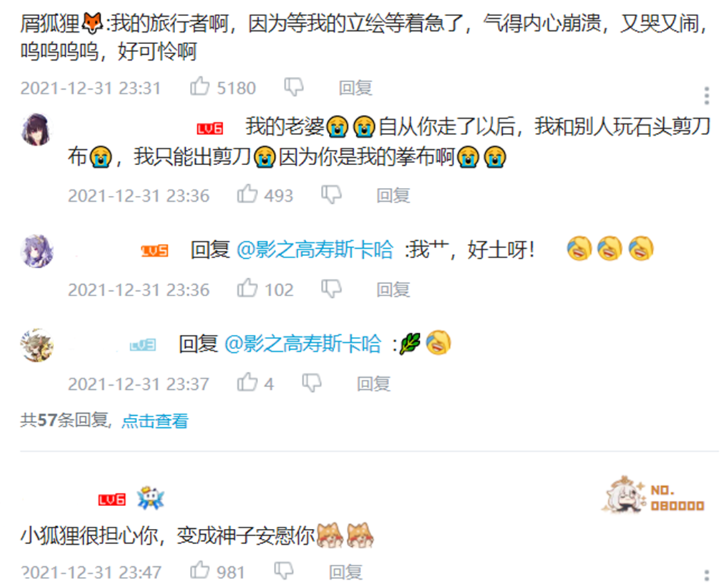Open @影之高寿斯卡哈 mention in 23:37 reply
Viewport: 728px width, 583px height.
[x=303, y=344]
